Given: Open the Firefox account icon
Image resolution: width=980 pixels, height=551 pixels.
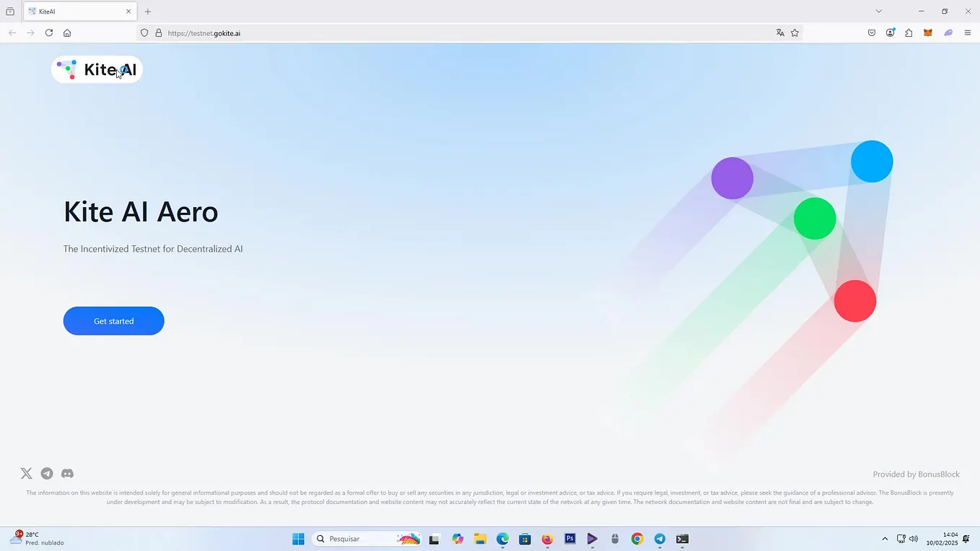Looking at the screenshot, I should pos(891,32).
